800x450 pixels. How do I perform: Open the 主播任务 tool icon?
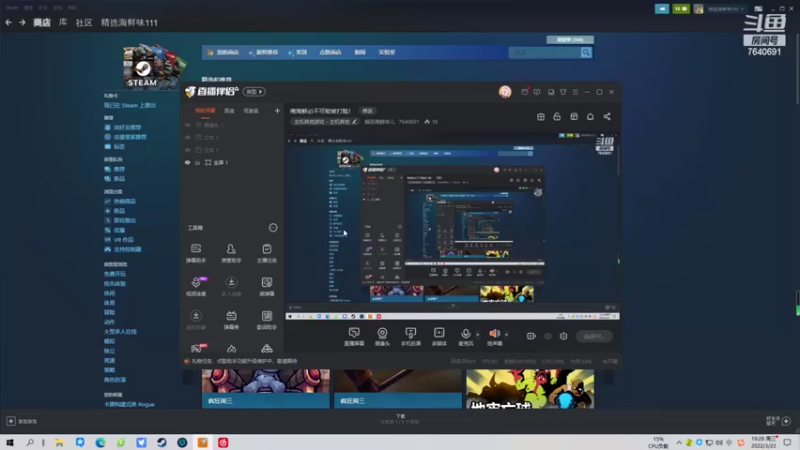pos(266,253)
